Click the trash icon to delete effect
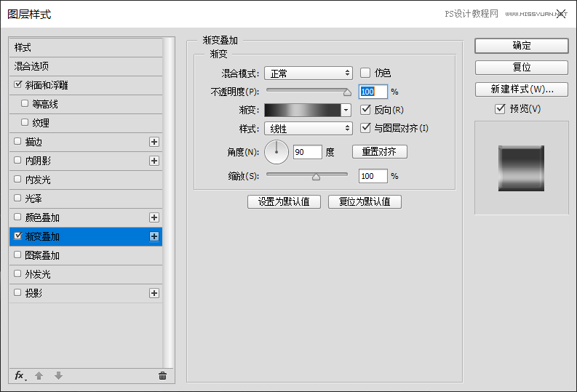This screenshot has height=392, width=577. [163, 375]
